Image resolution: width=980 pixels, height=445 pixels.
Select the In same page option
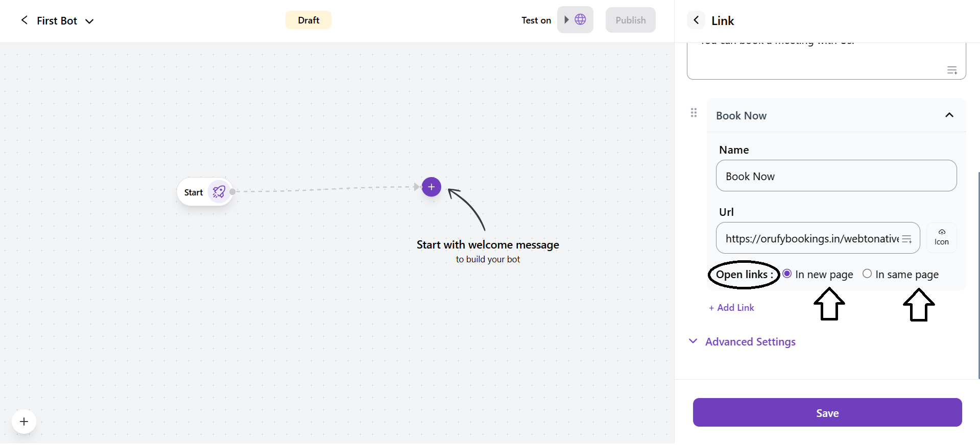(x=867, y=274)
